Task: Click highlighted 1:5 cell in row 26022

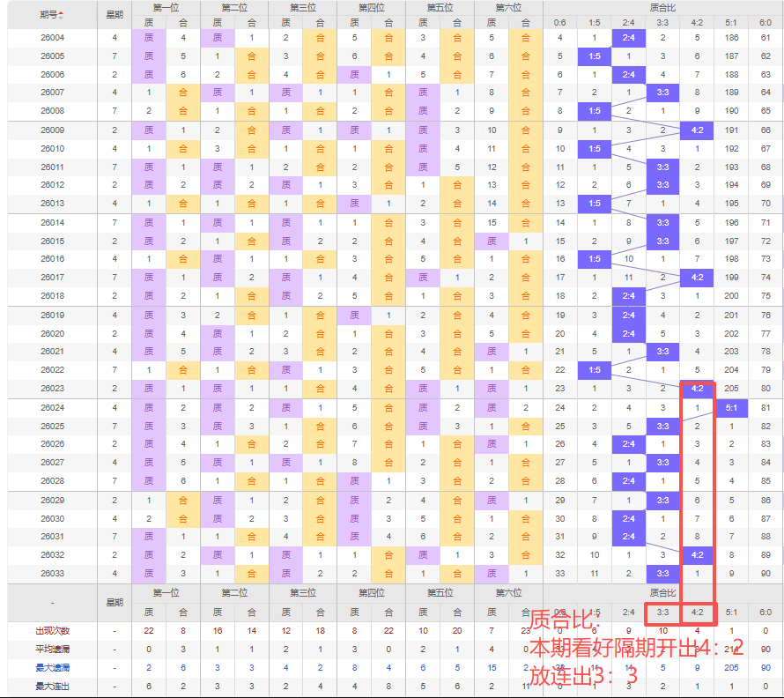Action: click(x=595, y=370)
